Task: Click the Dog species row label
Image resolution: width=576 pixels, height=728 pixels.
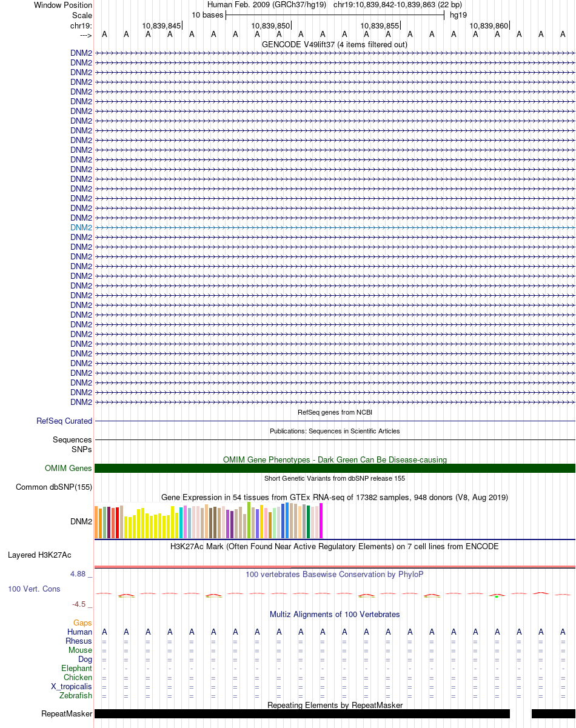Action: tap(85, 659)
